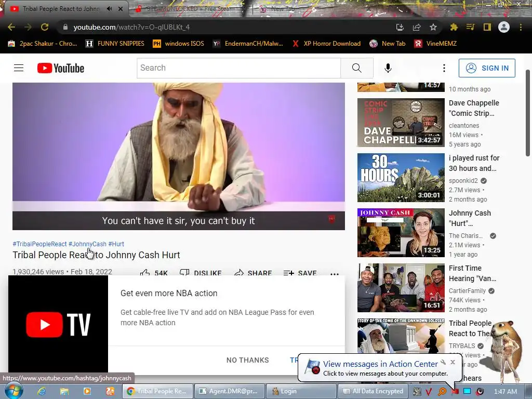
Task: Open the XP Horror Download bookmark
Action: point(326,44)
